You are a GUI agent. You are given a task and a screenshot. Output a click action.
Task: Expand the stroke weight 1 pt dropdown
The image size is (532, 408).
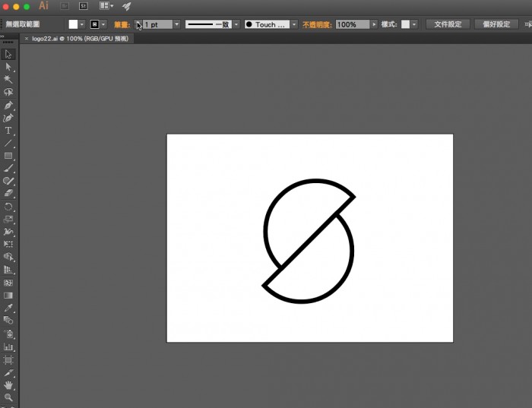click(x=177, y=24)
